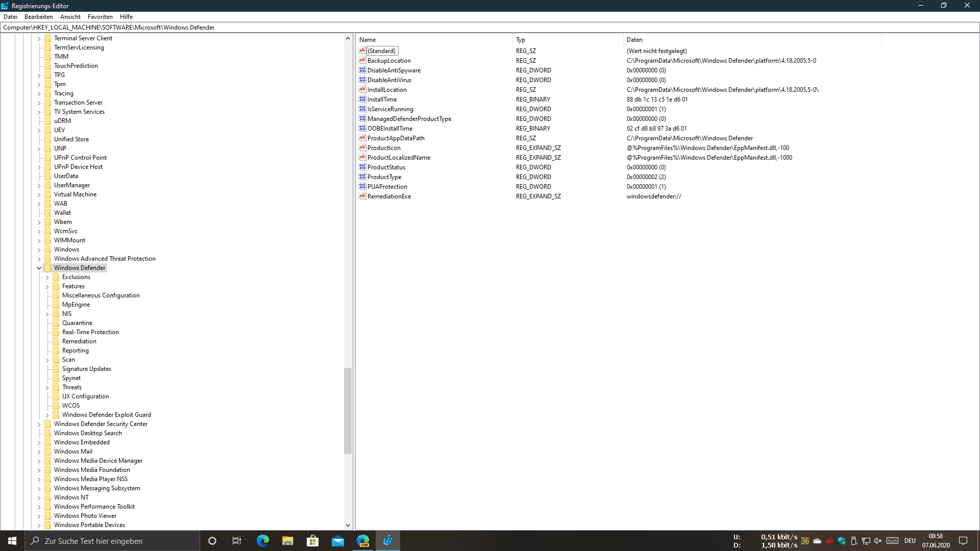Click the InstallTime binary value icon
The width and height of the screenshot is (980, 551).
pos(362,99)
